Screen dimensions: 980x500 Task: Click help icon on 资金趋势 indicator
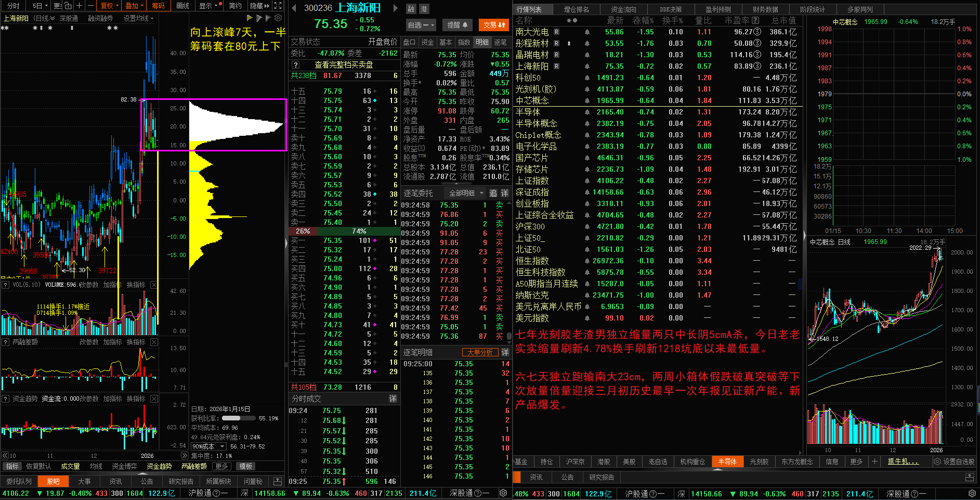pos(6,399)
